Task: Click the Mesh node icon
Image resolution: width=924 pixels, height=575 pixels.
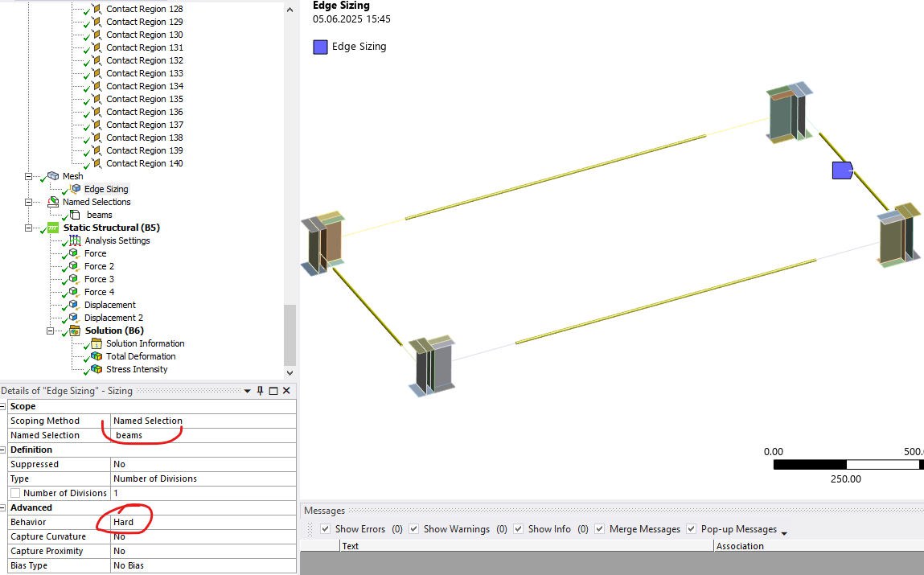Action: (53, 176)
